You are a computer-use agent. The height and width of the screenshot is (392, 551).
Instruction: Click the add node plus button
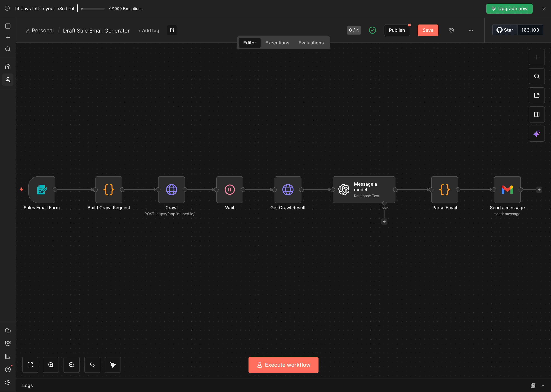[x=537, y=57]
